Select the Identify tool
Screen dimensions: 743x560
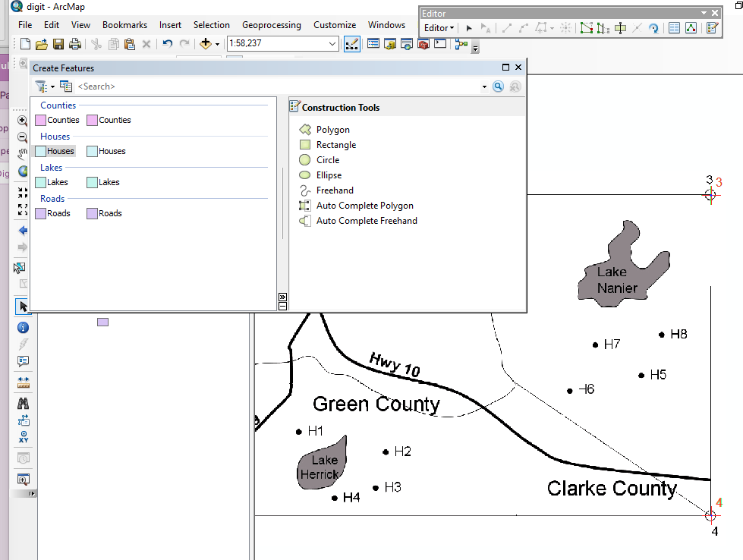(x=23, y=328)
